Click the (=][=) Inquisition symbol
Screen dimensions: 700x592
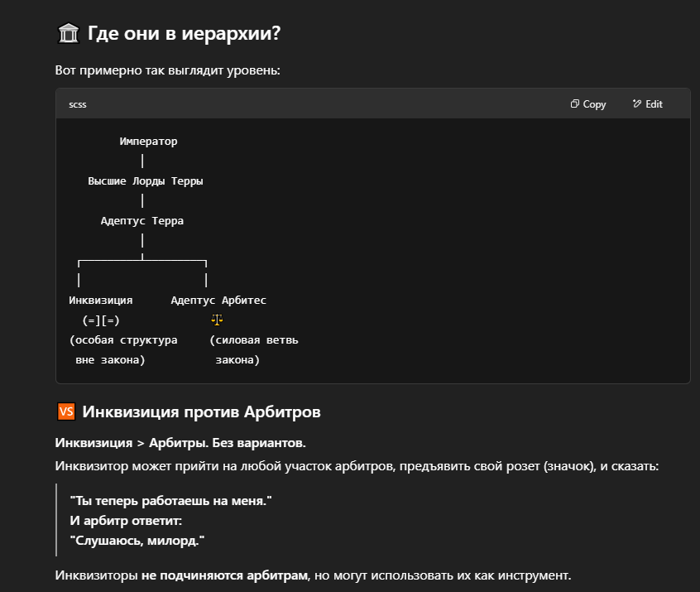pos(101,320)
